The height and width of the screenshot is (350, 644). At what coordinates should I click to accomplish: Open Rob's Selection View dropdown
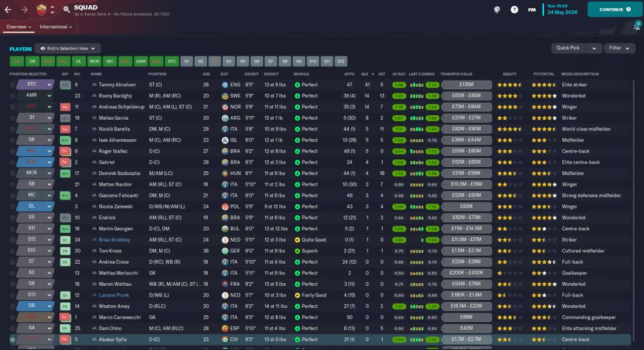[68, 48]
